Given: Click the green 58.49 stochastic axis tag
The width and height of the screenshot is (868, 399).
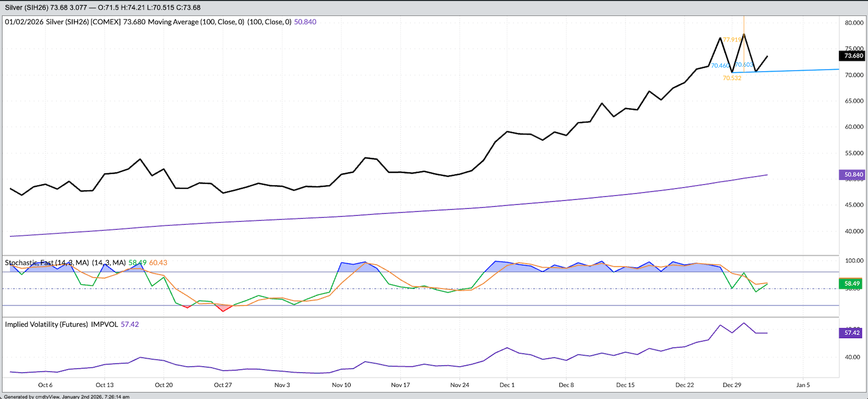Looking at the screenshot, I should pos(851,283).
